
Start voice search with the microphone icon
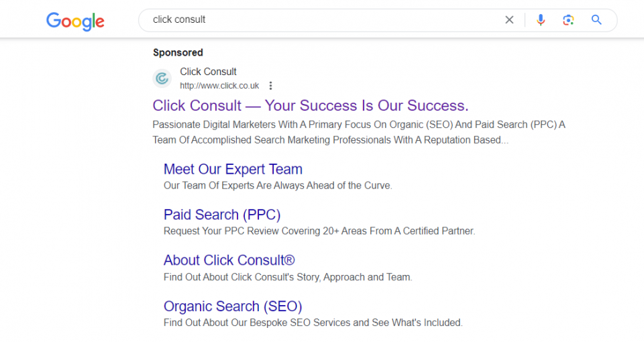[x=541, y=19]
